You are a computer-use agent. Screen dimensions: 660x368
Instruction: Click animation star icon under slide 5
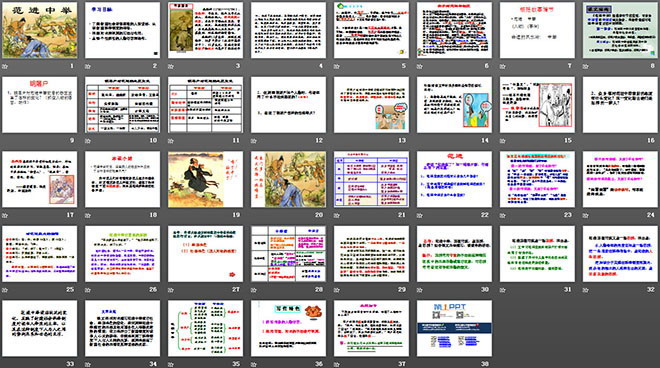coord(337,66)
